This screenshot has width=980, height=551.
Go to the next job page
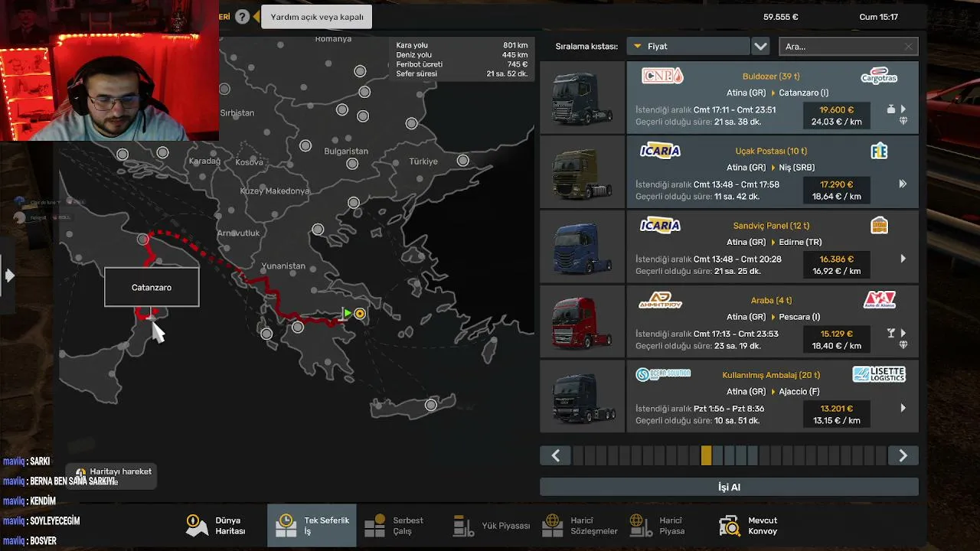point(903,456)
